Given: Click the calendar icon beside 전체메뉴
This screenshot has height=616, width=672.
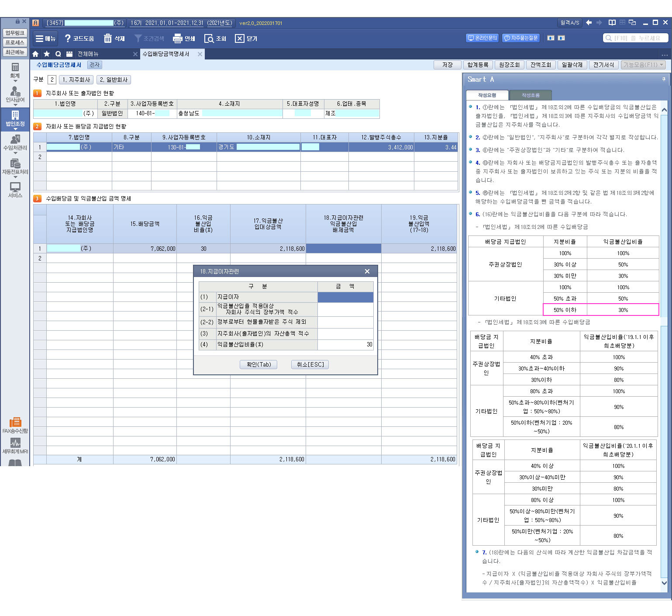Looking at the screenshot, I should [x=69, y=54].
